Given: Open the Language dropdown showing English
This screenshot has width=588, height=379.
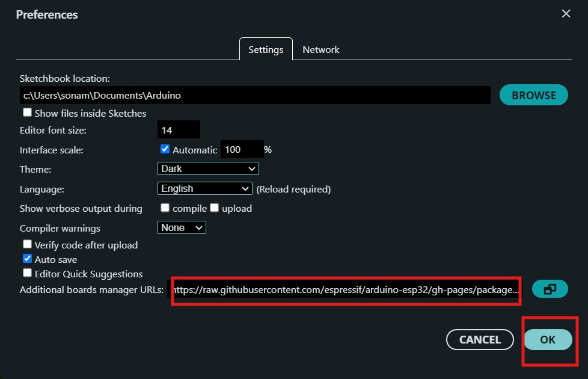Looking at the screenshot, I should (205, 188).
